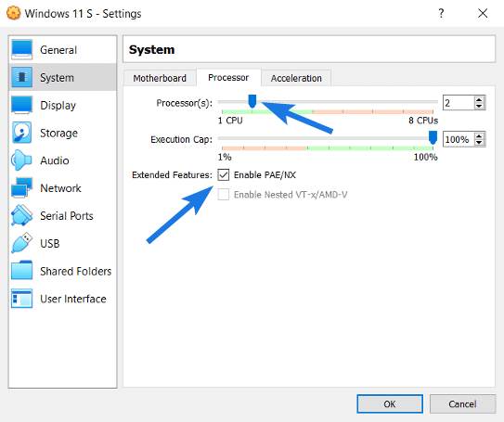The height and width of the screenshot is (422, 504).
Task: Switch to the Acceleration tab
Action: coord(296,78)
